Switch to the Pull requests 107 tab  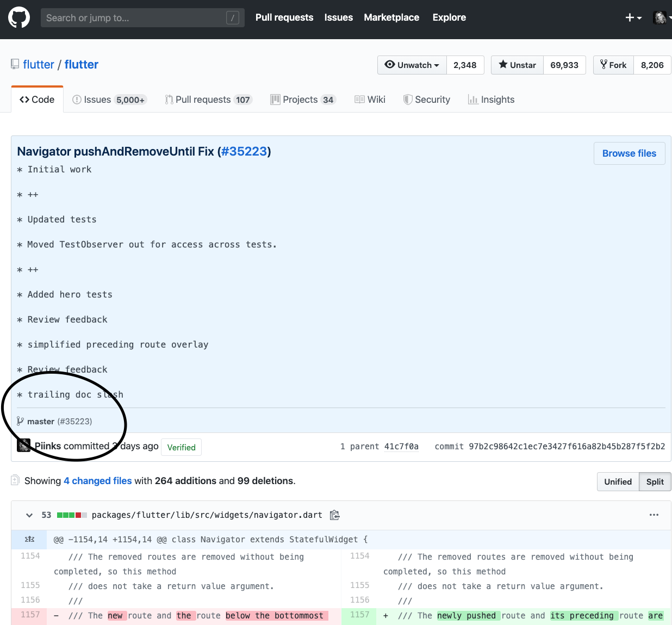click(209, 100)
